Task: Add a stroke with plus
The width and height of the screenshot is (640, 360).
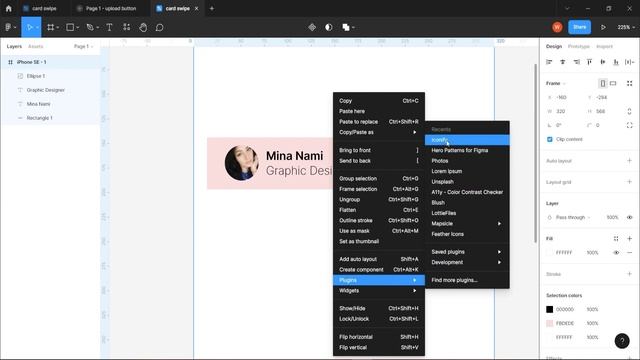Action: coord(629,274)
